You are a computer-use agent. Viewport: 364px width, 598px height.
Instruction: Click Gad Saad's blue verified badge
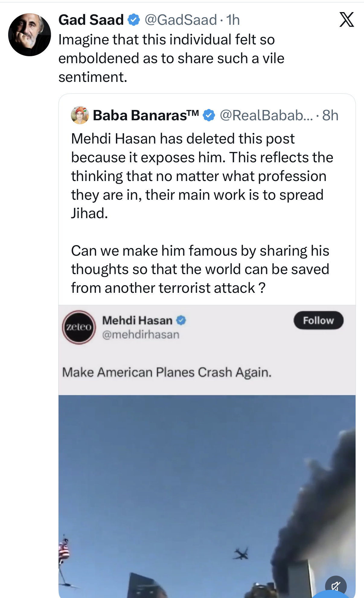coord(134,20)
